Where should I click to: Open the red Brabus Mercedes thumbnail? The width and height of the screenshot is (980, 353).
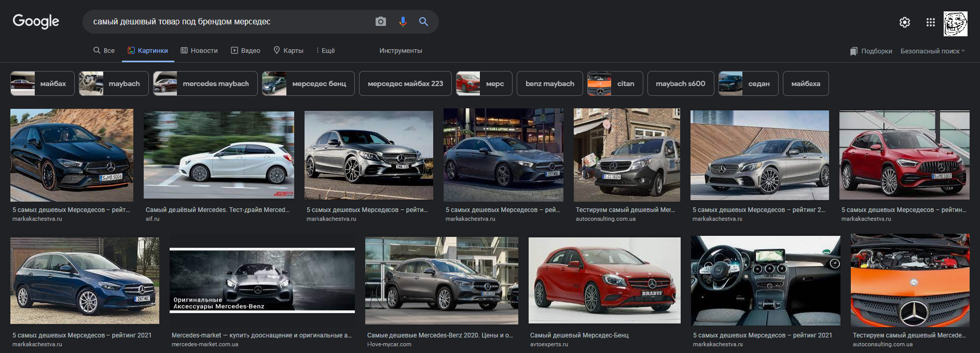604,280
